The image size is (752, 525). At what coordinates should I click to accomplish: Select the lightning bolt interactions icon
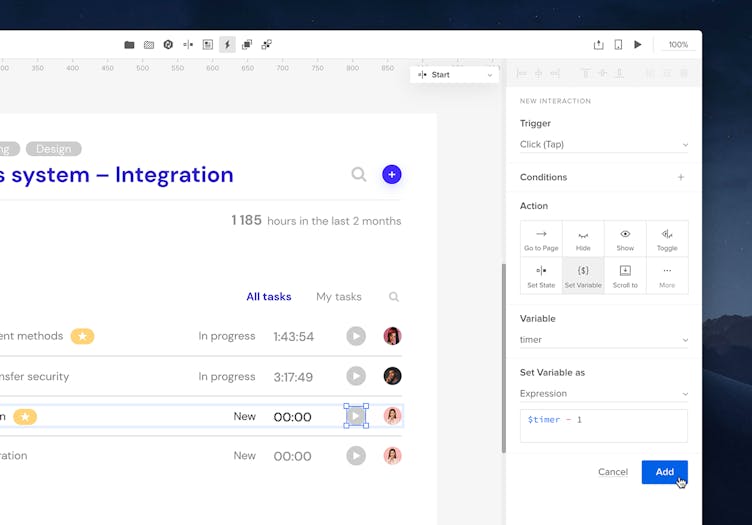(x=227, y=45)
